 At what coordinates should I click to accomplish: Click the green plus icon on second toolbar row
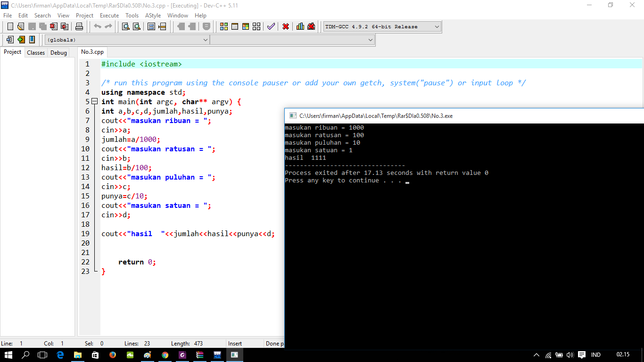pos(21,40)
